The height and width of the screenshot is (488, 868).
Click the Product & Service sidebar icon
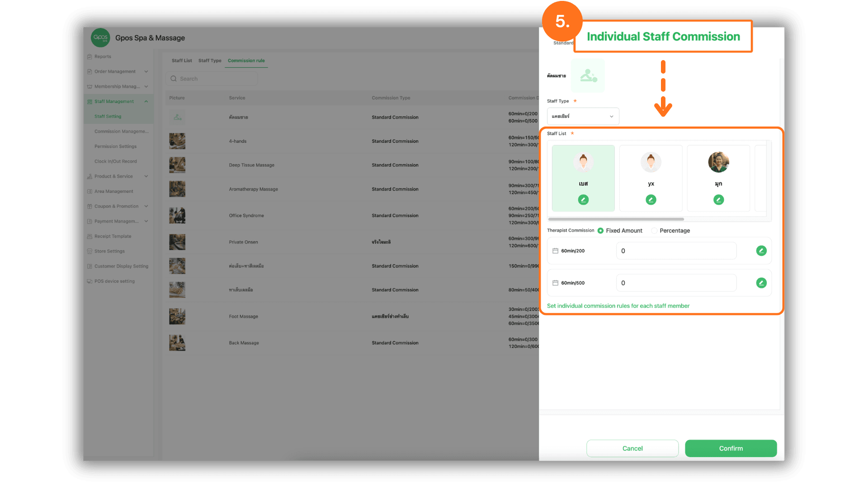coord(90,176)
